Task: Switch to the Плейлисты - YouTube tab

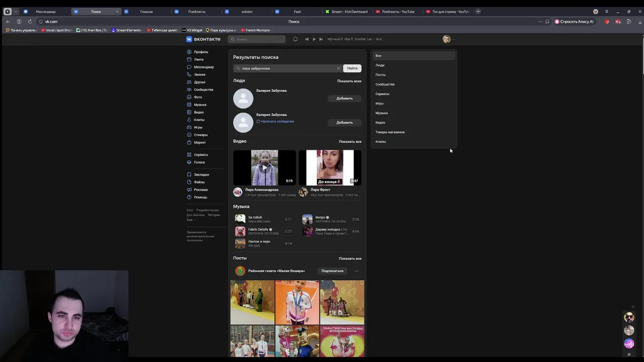Action: [x=397, y=12]
